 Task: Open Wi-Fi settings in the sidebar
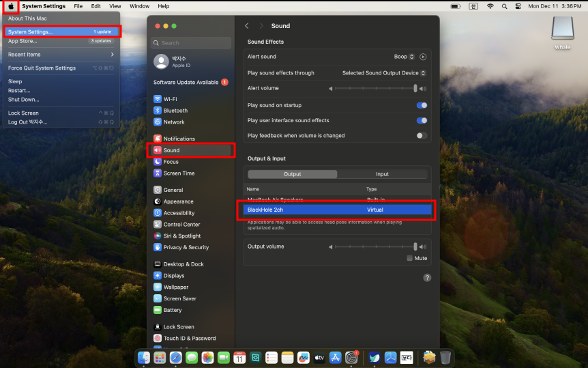tap(165, 99)
